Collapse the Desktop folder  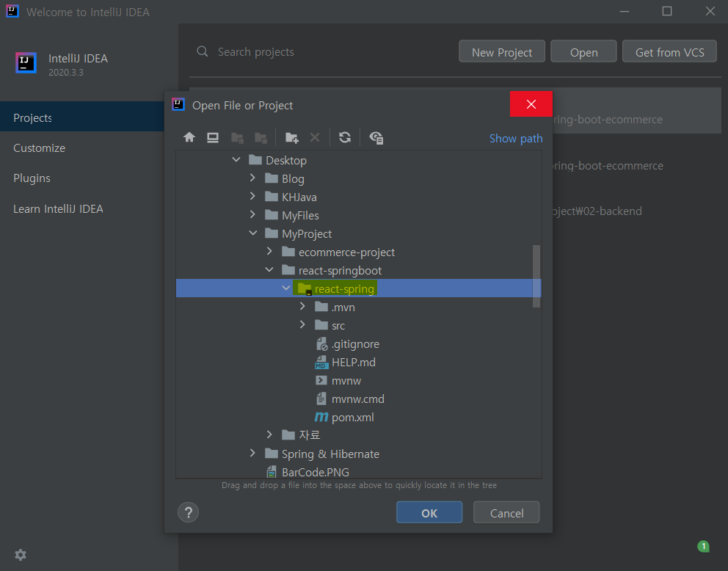click(x=236, y=160)
